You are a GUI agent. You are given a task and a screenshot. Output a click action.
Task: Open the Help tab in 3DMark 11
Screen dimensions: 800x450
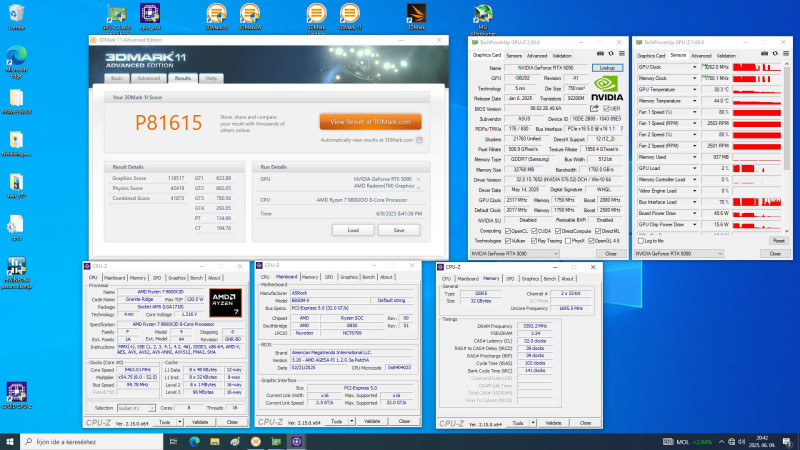tap(211, 78)
